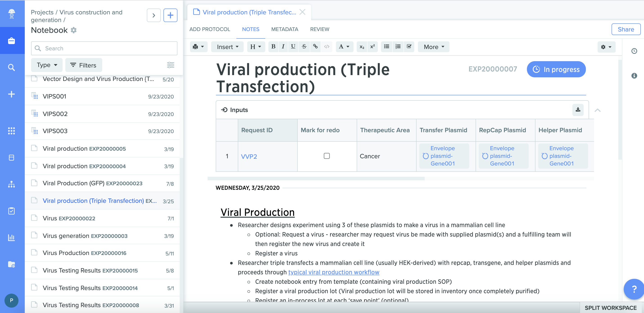
Task: Open the user avatar P in sidebar
Action: point(11,300)
